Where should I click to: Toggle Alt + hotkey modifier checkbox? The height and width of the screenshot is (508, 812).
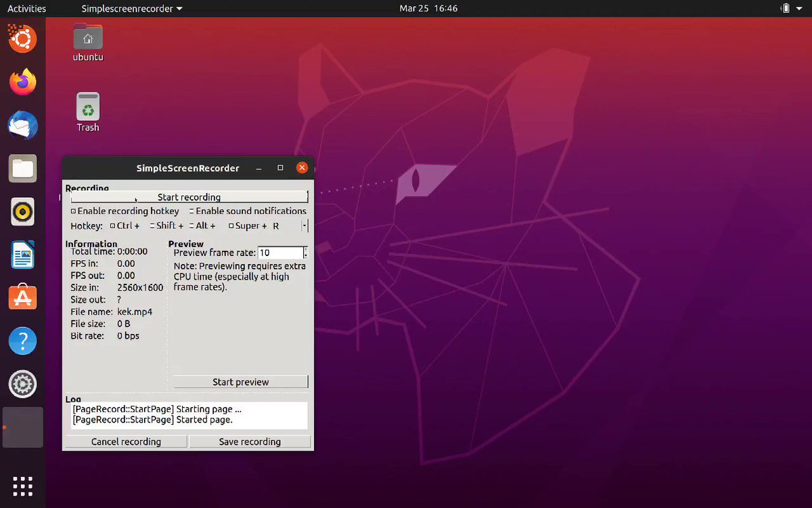pos(202,226)
